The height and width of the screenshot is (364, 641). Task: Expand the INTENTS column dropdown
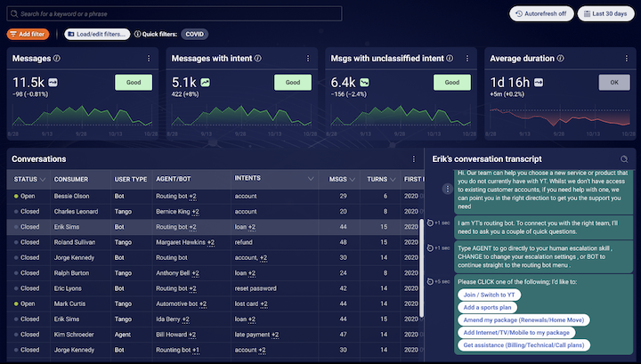tap(311, 179)
